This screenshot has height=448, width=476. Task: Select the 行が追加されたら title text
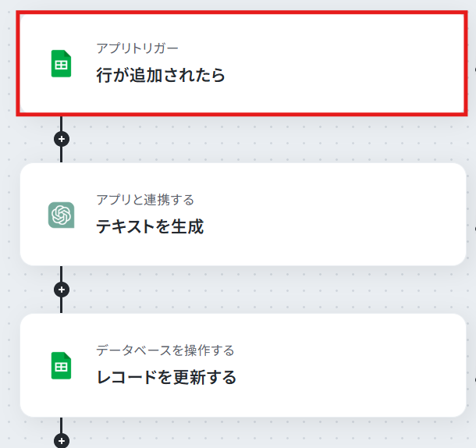[161, 75]
